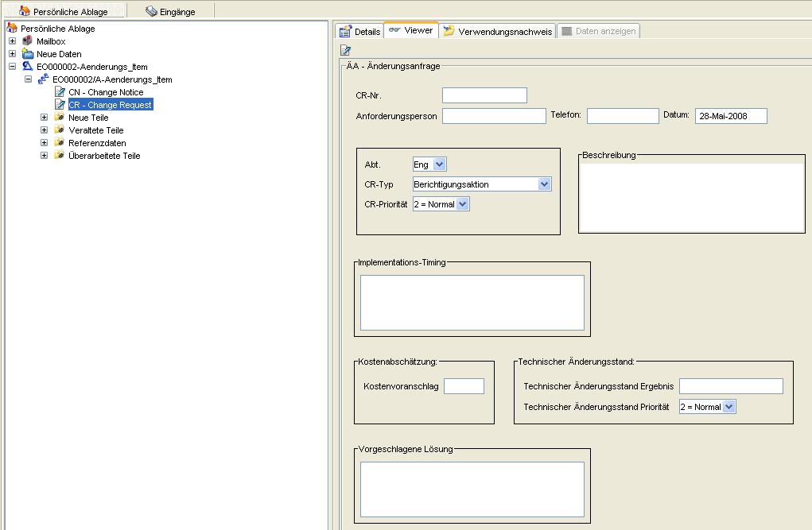Expand the Veraltete Teile folder
Image resolution: width=812 pixels, height=530 pixels.
point(44,130)
